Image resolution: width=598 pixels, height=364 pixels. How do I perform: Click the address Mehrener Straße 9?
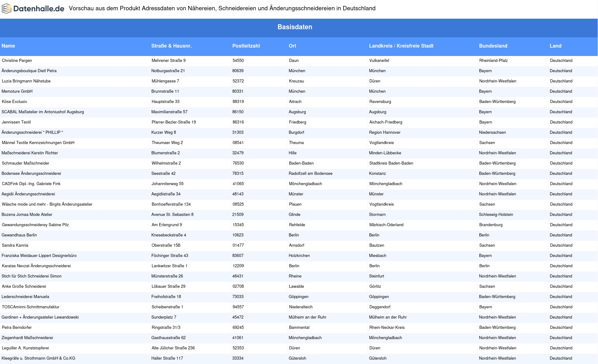pos(168,61)
